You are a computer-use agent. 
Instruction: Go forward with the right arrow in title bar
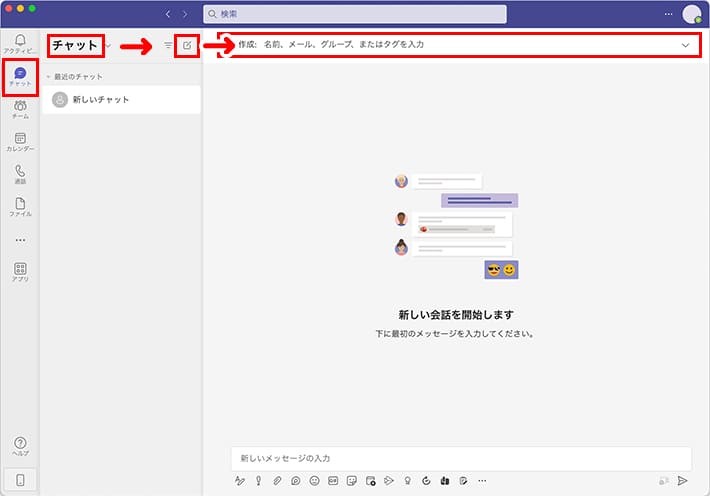point(185,14)
